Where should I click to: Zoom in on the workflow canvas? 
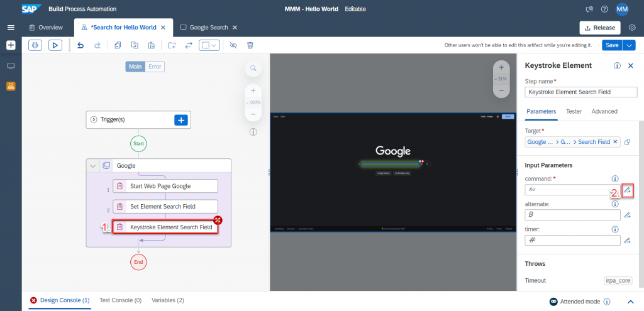click(x=253, y=90)
